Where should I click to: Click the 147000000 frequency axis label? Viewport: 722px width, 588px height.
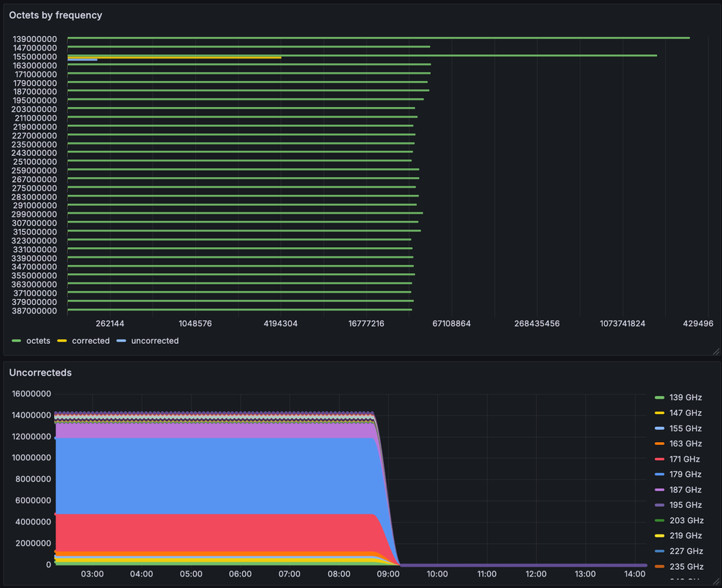(x=35, y=48)
